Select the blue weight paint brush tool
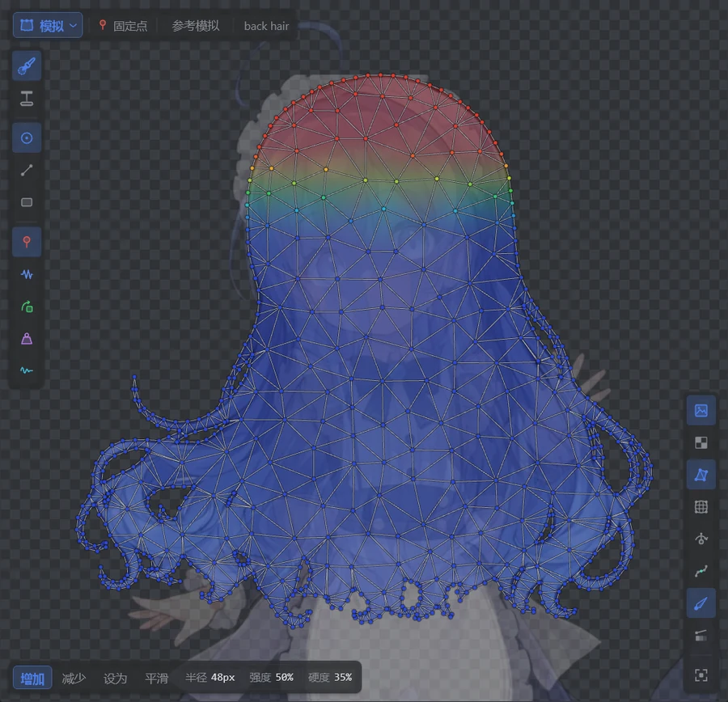728x702 pixels. pos(27,66)
